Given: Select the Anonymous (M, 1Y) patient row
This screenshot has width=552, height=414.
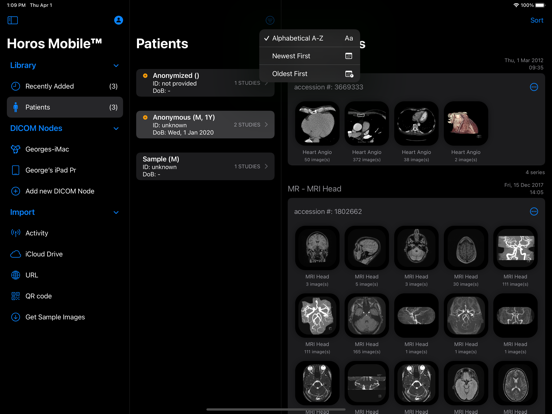Looking at the screenshot, I should click(205, 125).
